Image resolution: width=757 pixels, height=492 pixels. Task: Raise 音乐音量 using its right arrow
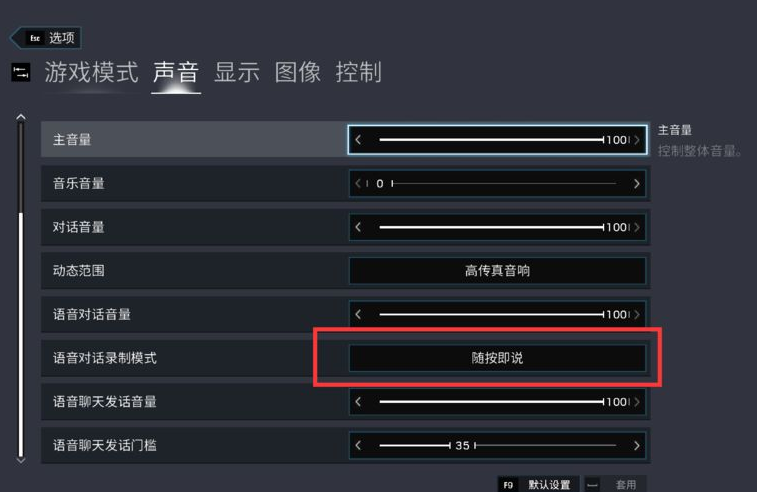tap(637, 183)
